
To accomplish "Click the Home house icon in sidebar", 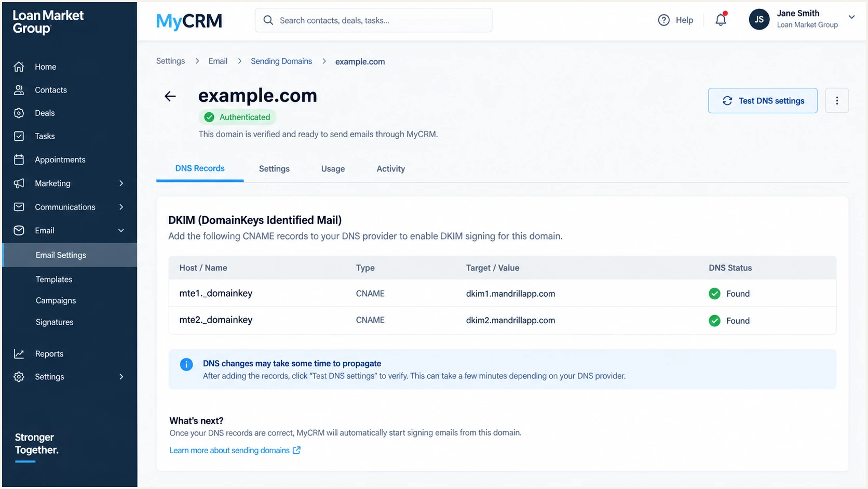I will click(x=19, y=67).
